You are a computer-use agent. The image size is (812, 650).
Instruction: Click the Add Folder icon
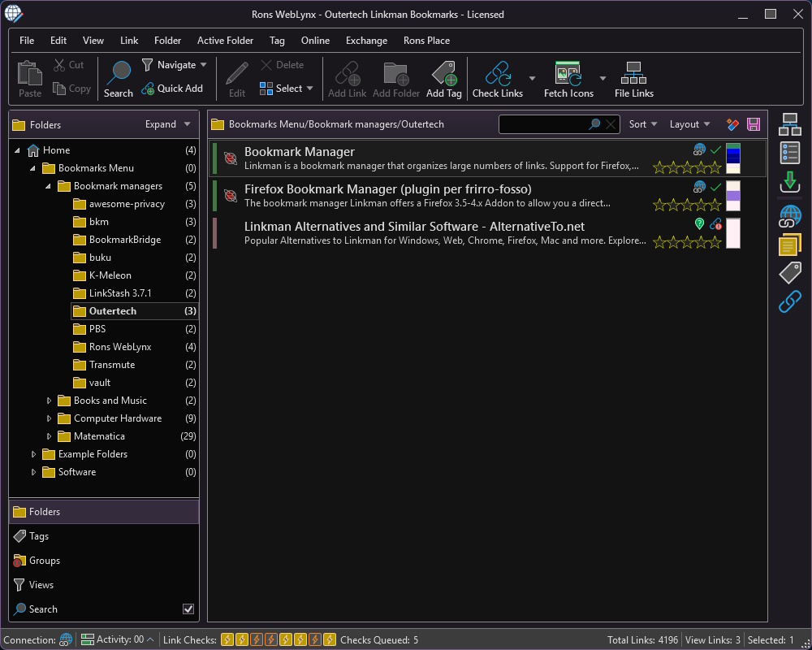click(x=396, y=74)
